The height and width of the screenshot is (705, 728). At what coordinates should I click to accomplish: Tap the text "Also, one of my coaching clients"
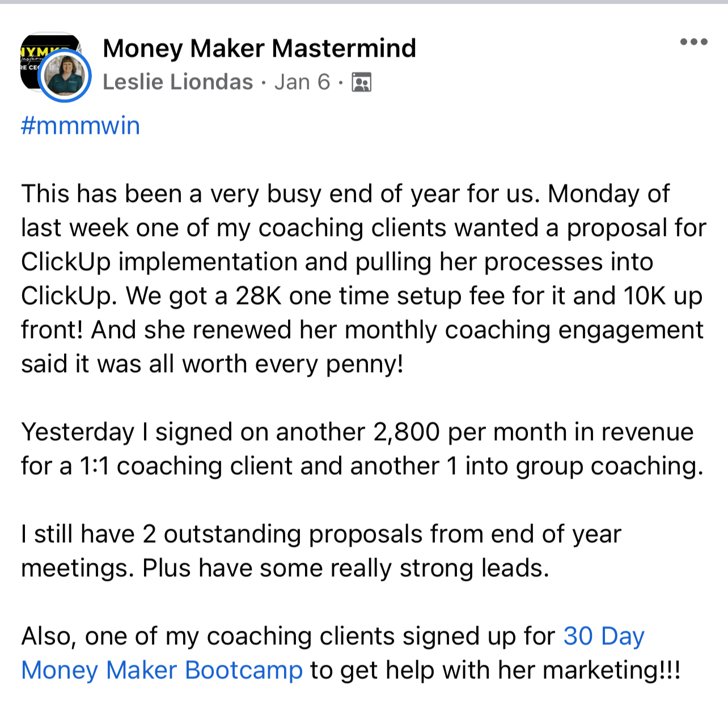(x=208, y=636)
